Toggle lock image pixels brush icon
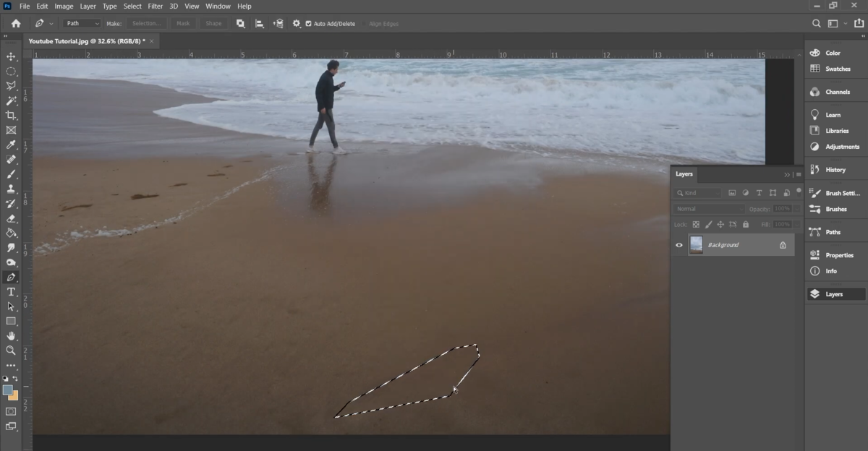Screen dimensions: 868x451 [708, 225]
